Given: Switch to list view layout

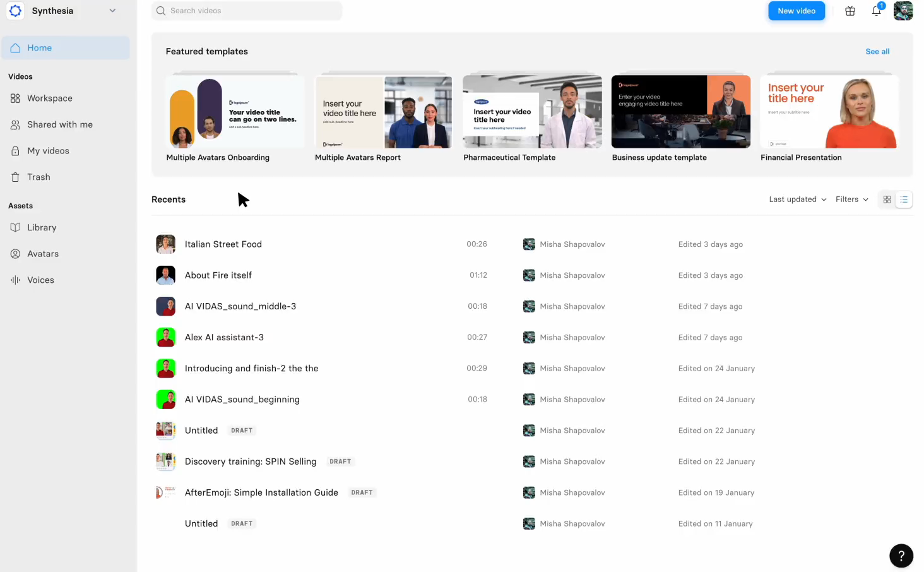Looking at the screenshot, I should 904,200.
